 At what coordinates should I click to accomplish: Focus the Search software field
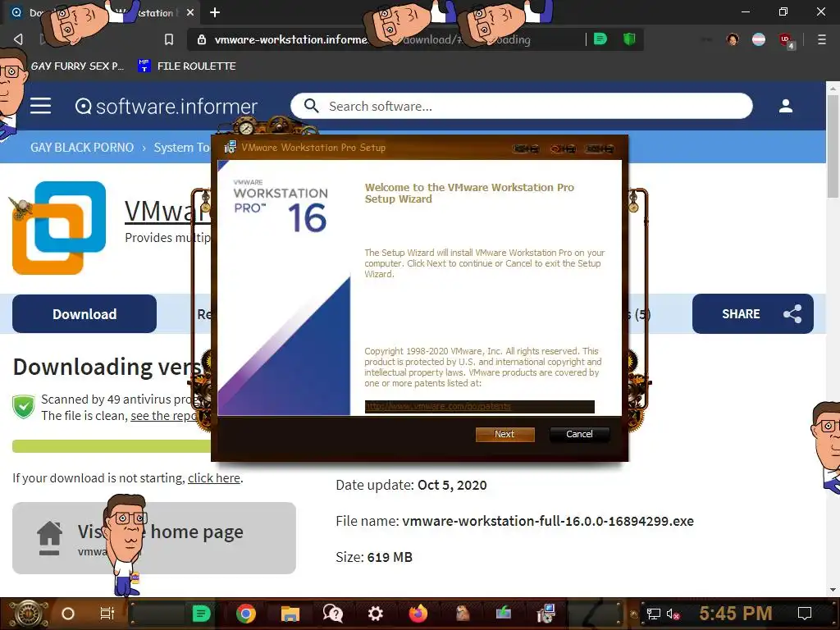521,106
